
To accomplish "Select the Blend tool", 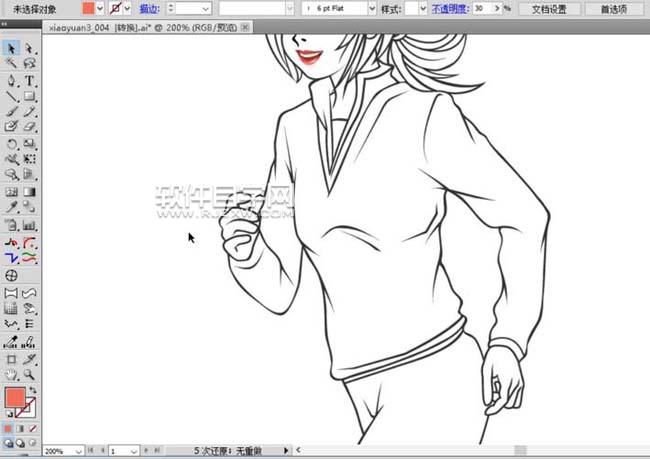I will click(x=29, y=206).
